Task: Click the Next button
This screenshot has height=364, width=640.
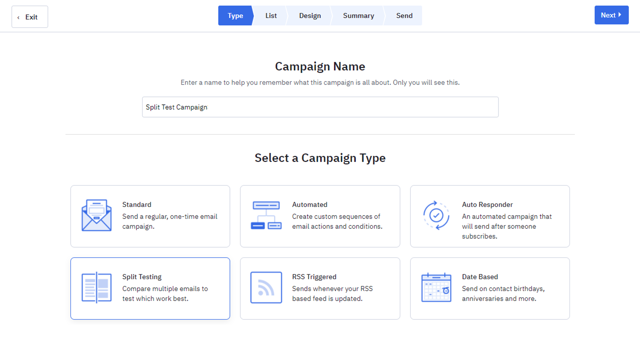Action: [x=611, y=15]
